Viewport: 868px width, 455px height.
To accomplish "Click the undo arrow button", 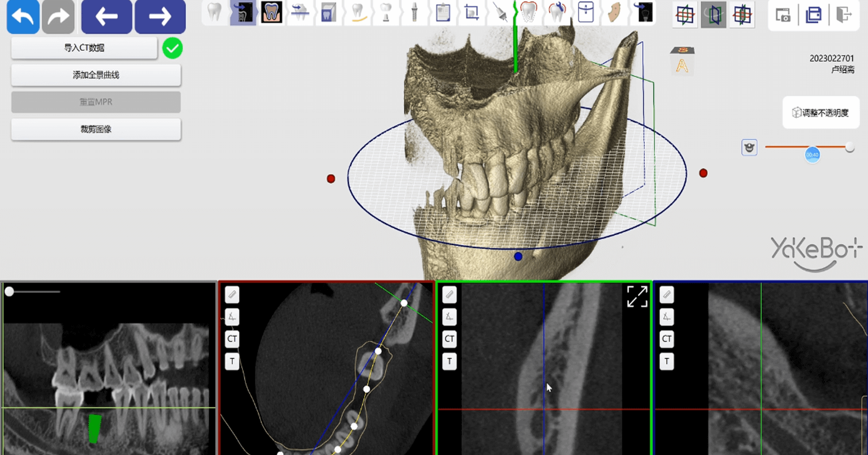I will point(23,17).
